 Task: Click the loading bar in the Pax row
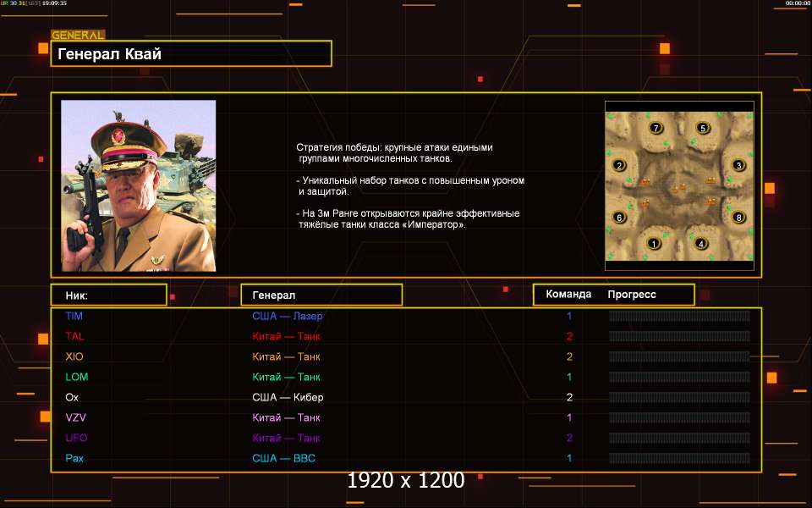679,458
